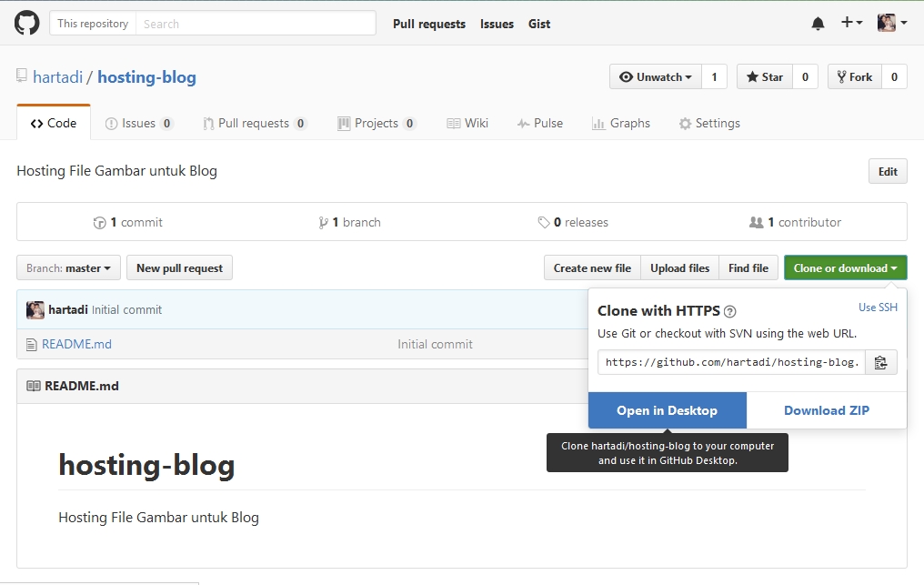924x585 pixels.
Task: Click the repository book icon
Action: (22, 76)
